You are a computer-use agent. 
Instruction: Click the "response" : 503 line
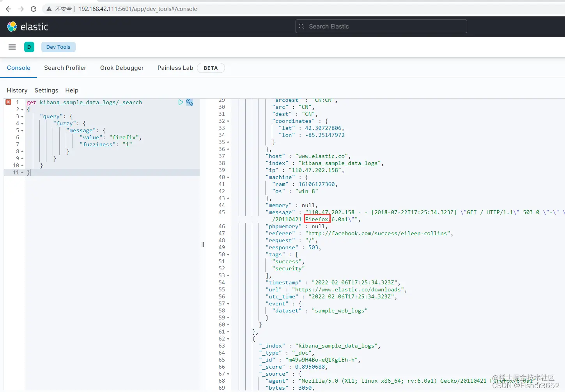click(293, 247)
